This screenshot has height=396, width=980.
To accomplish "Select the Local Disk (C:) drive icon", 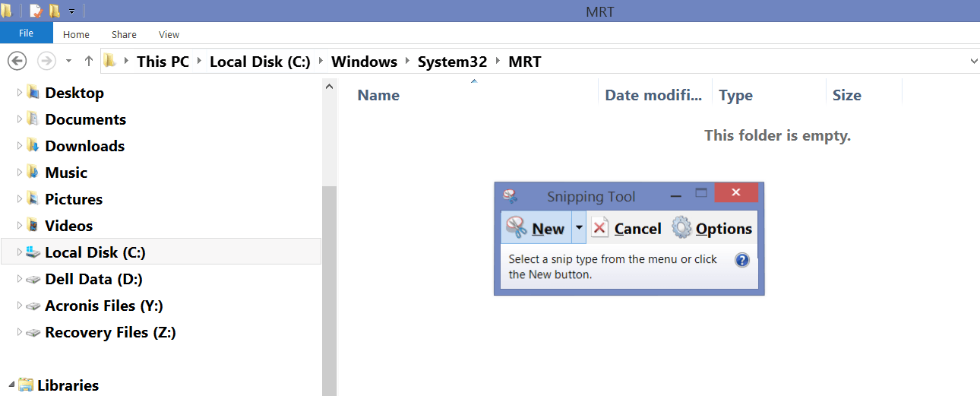I will pos(33,252).
